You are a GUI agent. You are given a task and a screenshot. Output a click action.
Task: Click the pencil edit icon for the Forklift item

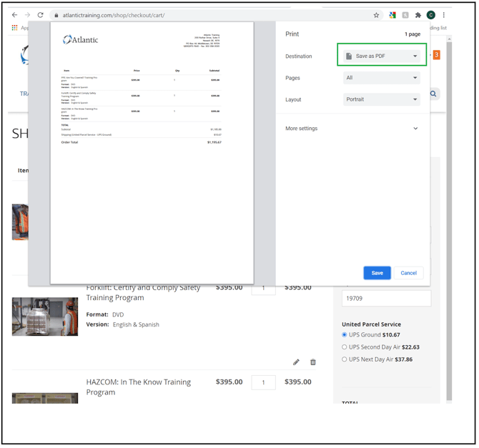[x=297, y=362]
